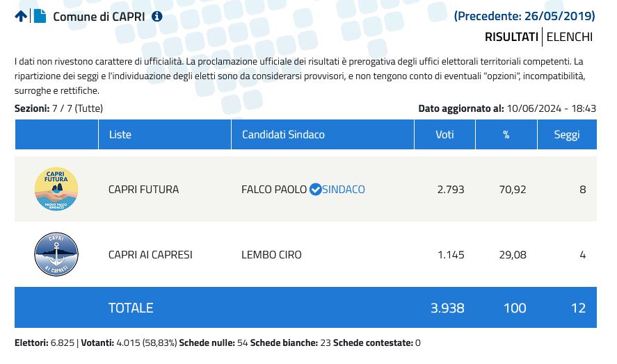
Task: Click the percentage column header
Action: pyautogui.click(x=506, y=135)
